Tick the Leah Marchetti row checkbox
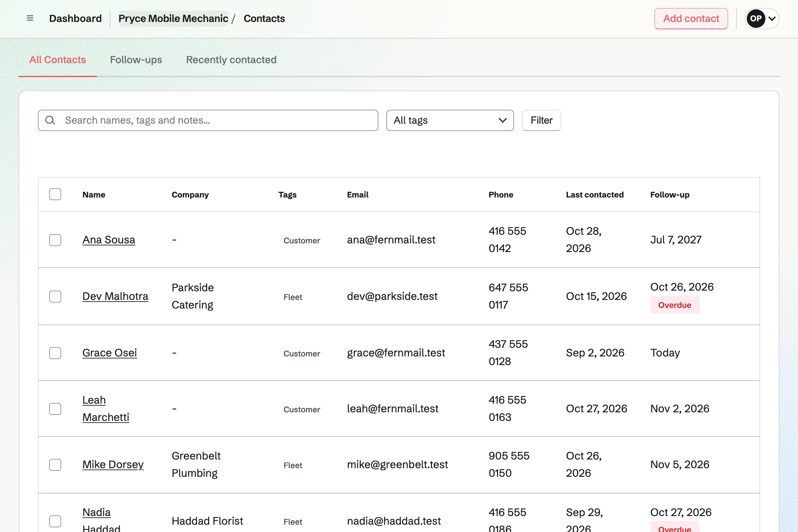The image size is (798, 532). (55, 409)
